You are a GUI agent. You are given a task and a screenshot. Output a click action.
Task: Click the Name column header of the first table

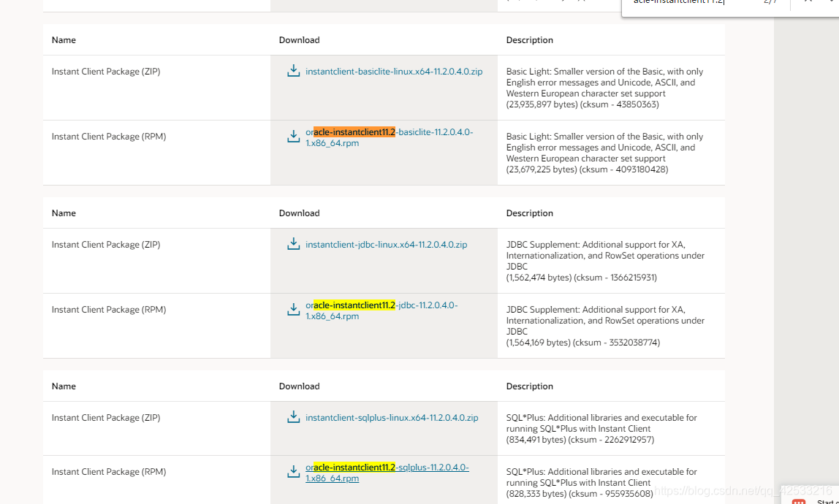(64, 40)
